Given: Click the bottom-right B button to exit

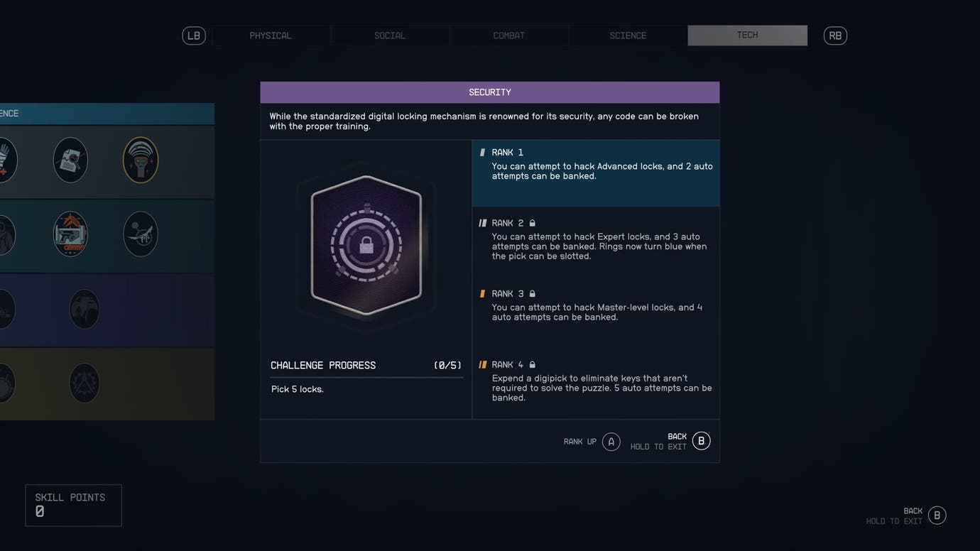Looking at the screenshot, I should [937, 515].
